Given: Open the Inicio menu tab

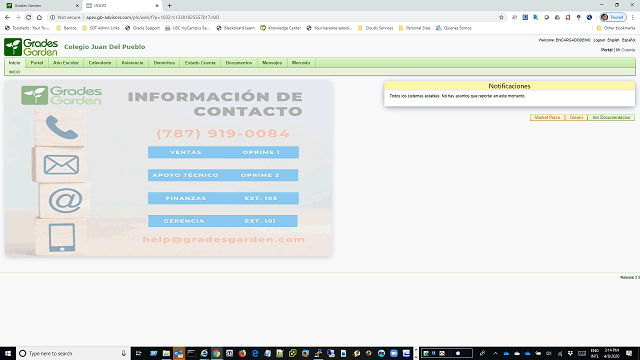Looking at the screenshot, I should point(15,63).
